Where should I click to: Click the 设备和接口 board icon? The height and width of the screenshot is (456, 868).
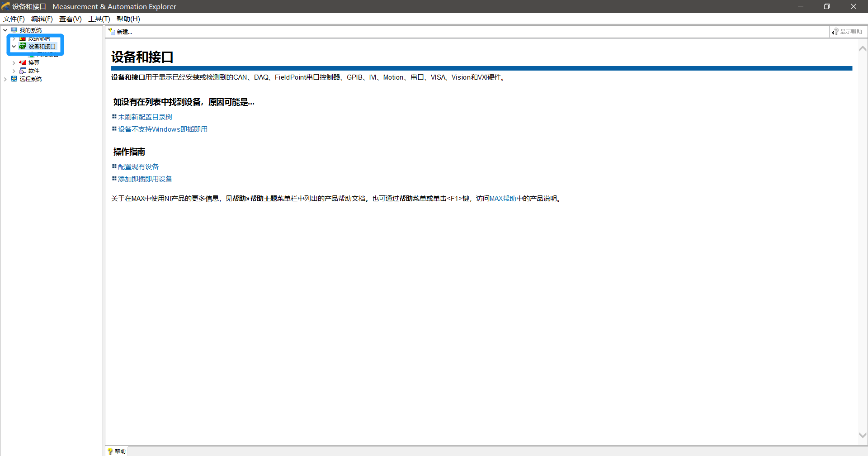click(x=22, y=46)
